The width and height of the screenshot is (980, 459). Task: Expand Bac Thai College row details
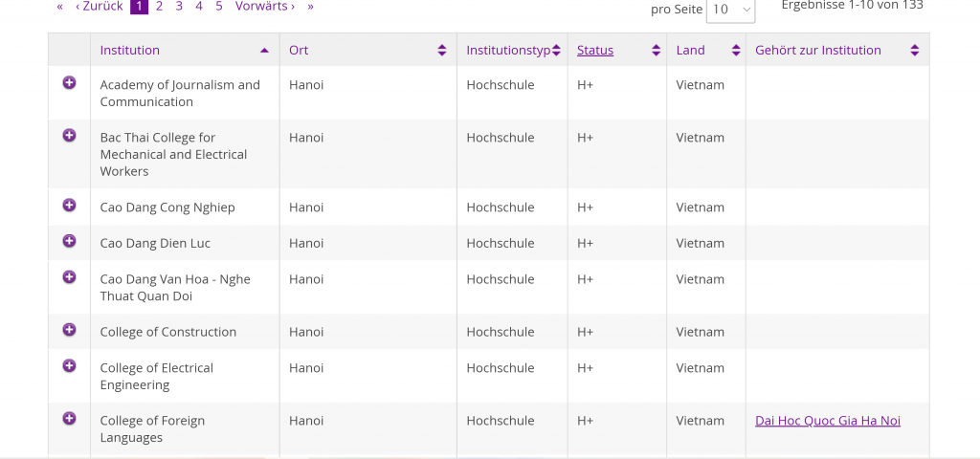click(x=69, y=135)
